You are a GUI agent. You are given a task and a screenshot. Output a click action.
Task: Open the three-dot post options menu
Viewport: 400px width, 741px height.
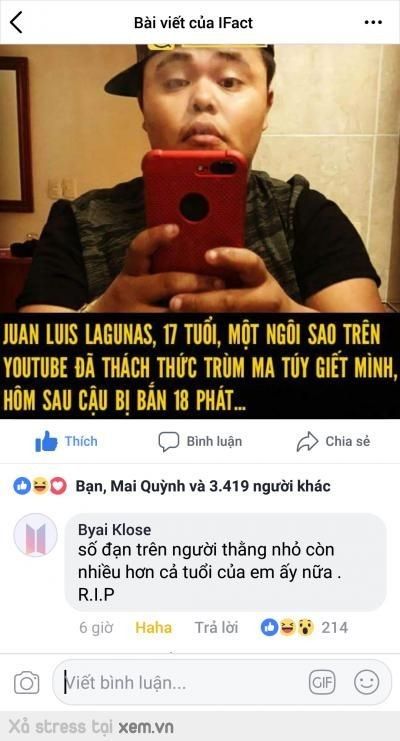tap(374, 22)
